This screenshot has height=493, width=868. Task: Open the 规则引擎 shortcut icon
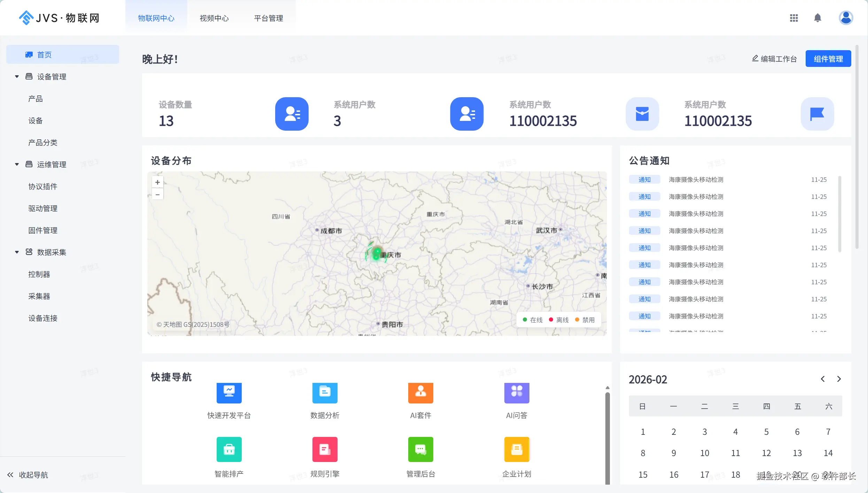coord(325,449)
